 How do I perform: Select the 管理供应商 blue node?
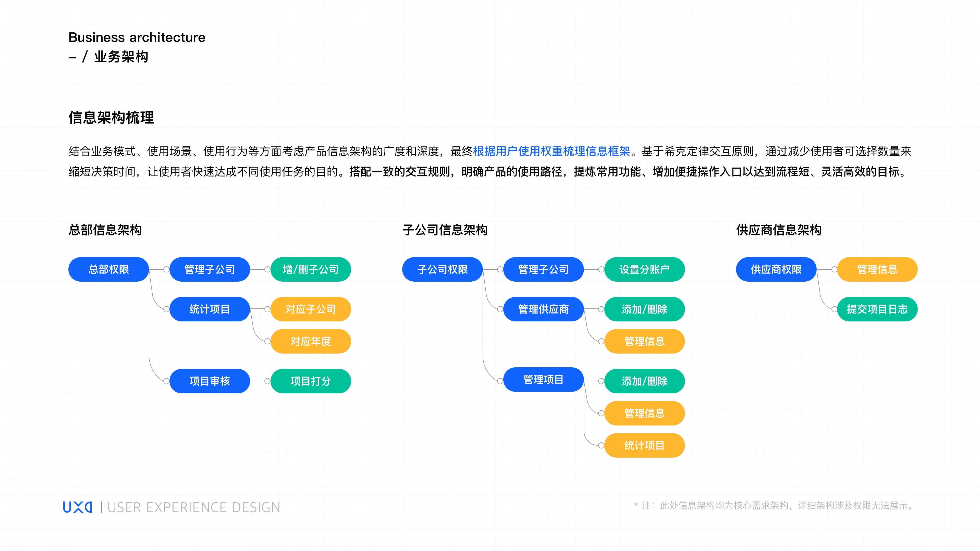pos(543,309)
